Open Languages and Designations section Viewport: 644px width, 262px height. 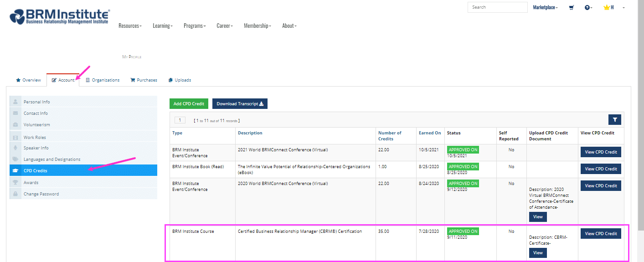click(83, 159)
